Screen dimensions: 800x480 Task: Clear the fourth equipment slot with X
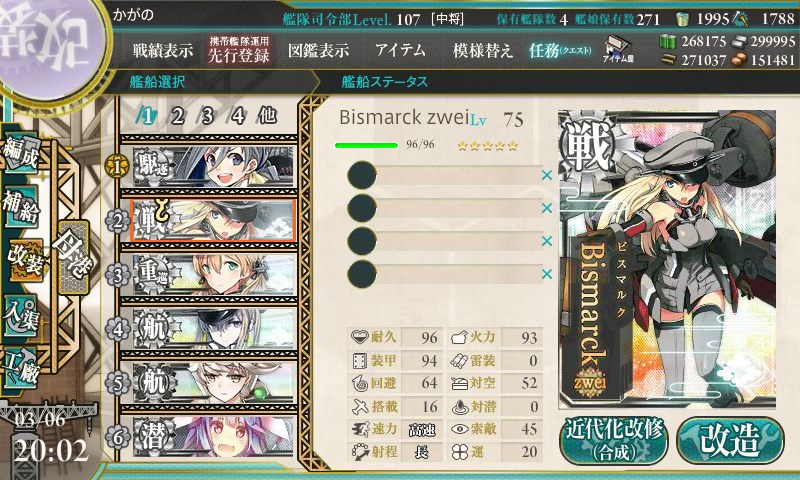point(547,274)
